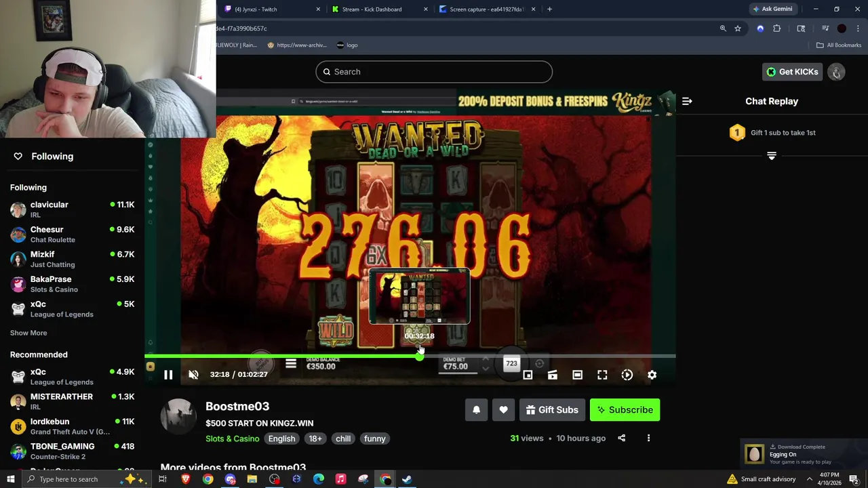
Task: Click the progress bar scrubber handle
Action: [419, 356]
